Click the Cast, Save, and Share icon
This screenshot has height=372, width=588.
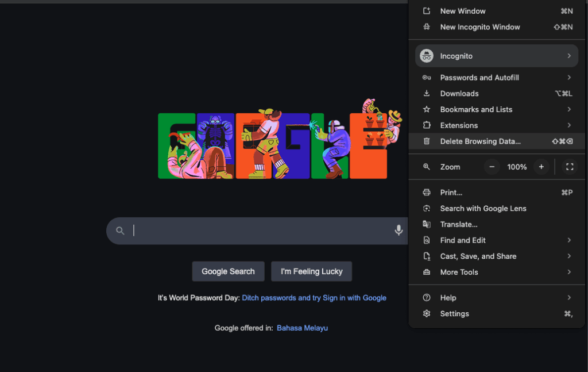pyautogui.click(x=427, y=256)
